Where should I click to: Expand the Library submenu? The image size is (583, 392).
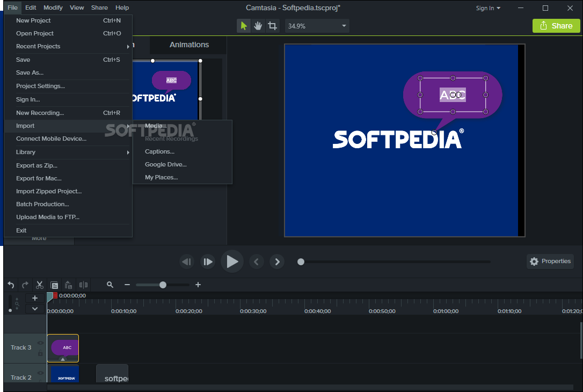point(68,152)
